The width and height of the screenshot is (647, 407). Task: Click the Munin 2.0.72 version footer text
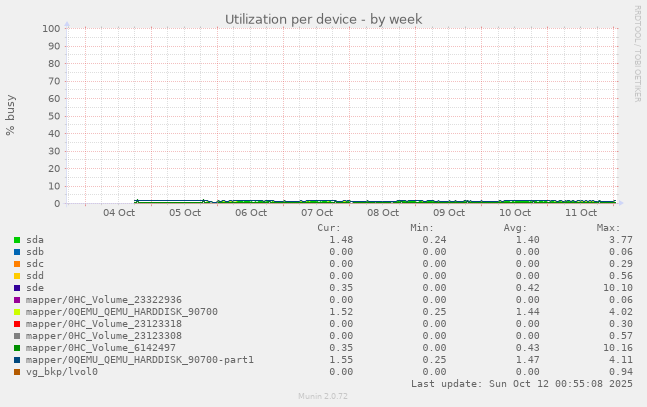click(323, 397)
